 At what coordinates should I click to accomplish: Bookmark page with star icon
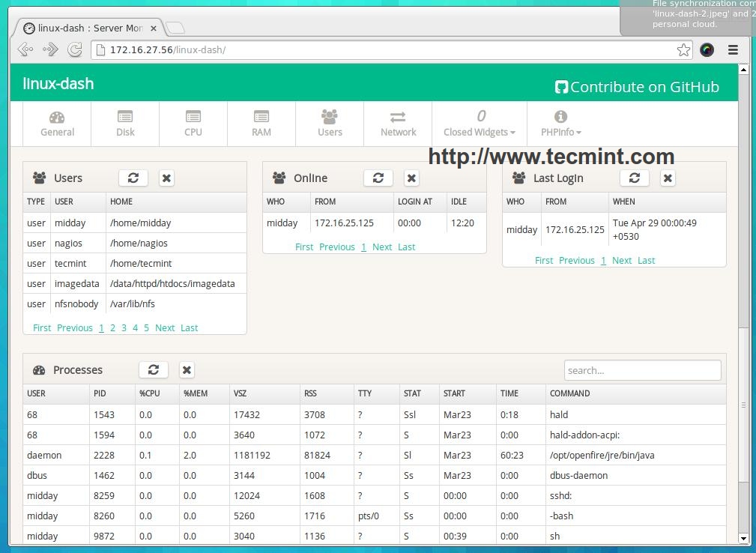point(683,50)
